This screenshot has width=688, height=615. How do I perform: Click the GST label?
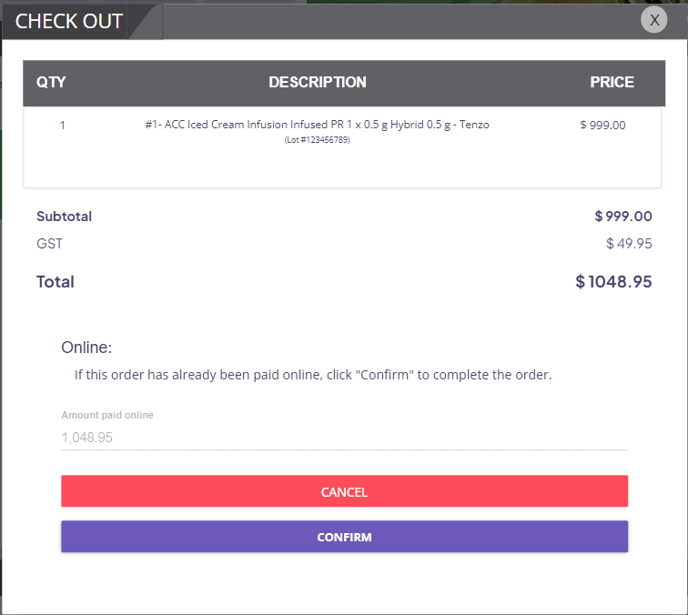50,243
